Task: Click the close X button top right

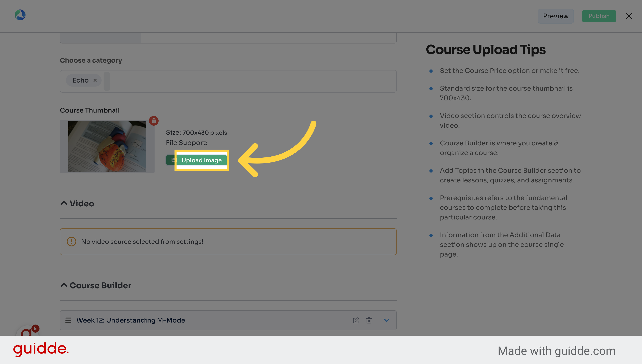Action: point(630,16)
